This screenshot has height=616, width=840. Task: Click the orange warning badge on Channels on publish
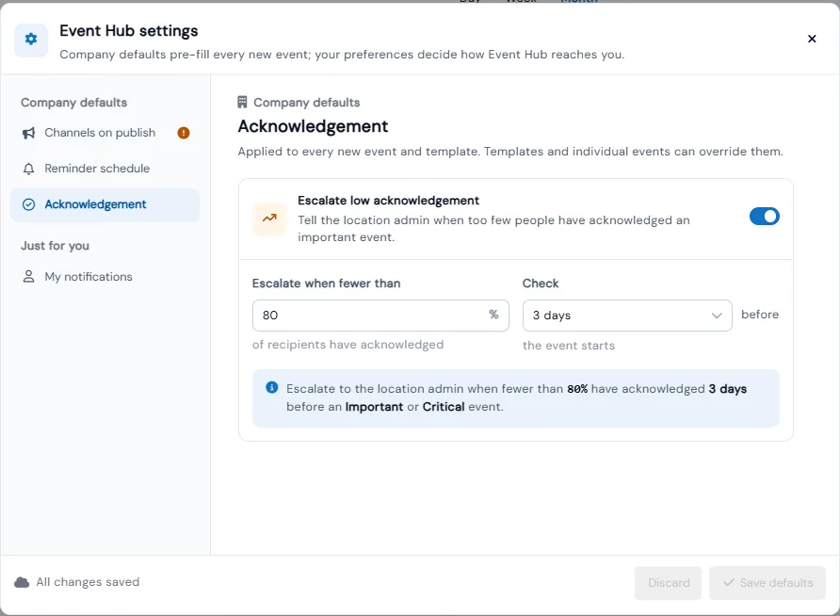click(x=184, y=133)
